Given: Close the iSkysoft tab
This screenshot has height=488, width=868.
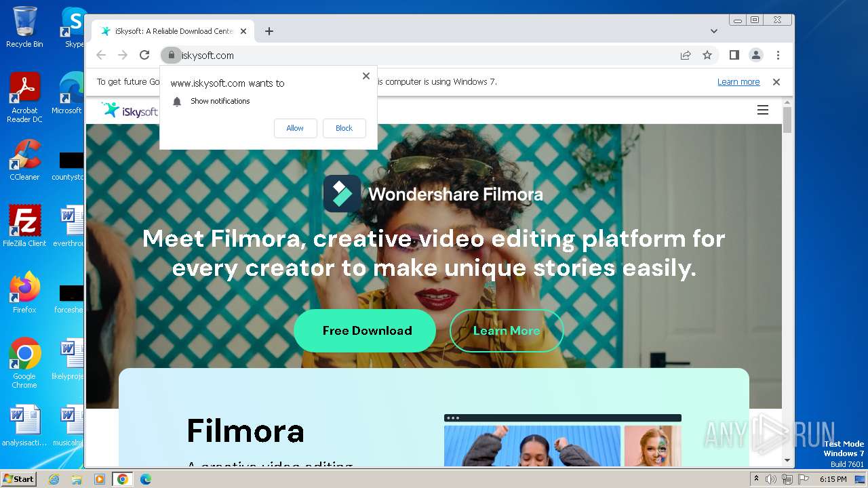Looking at the screenshot, I should click(243, 31).
